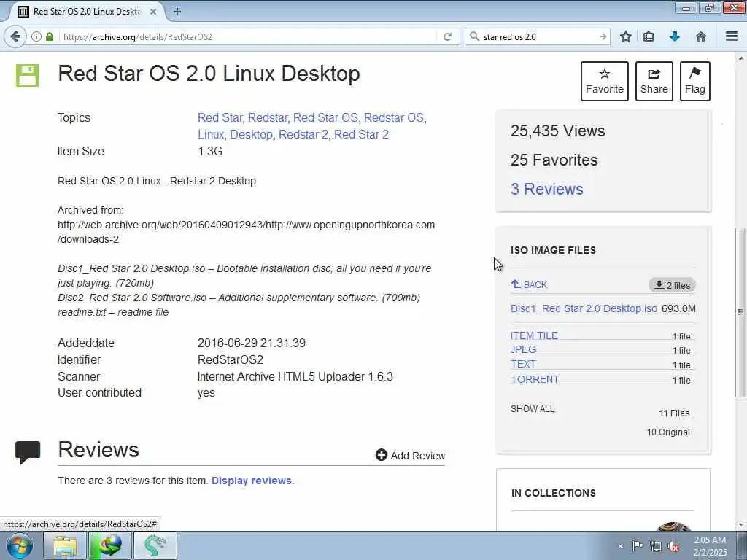Close the Red Star OS tab

click(153, 12)
